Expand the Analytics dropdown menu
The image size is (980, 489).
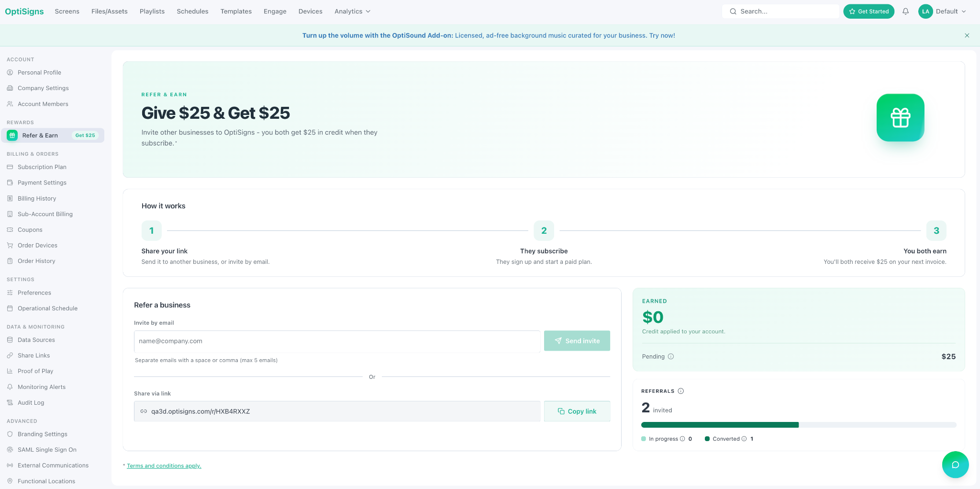(352, 11)
